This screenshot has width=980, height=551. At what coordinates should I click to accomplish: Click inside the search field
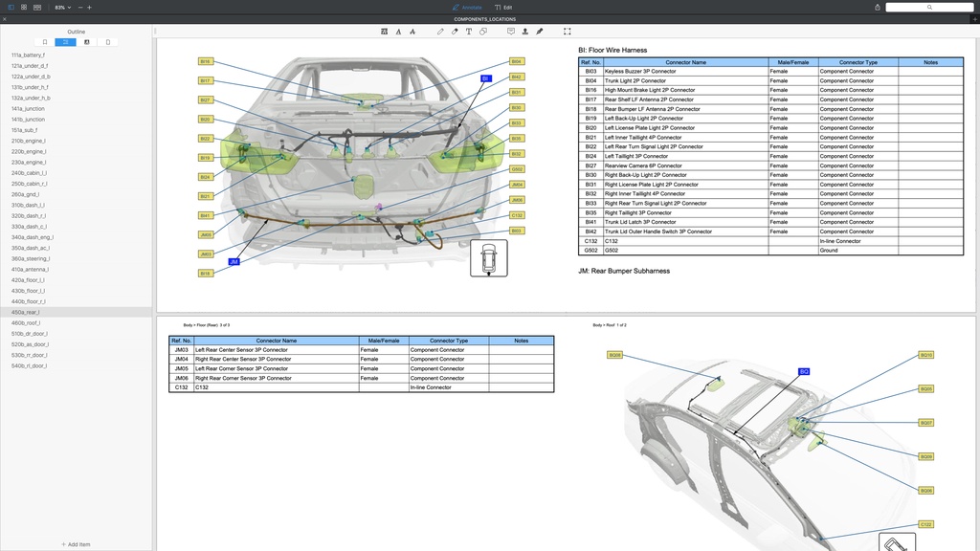coord(929,7)
